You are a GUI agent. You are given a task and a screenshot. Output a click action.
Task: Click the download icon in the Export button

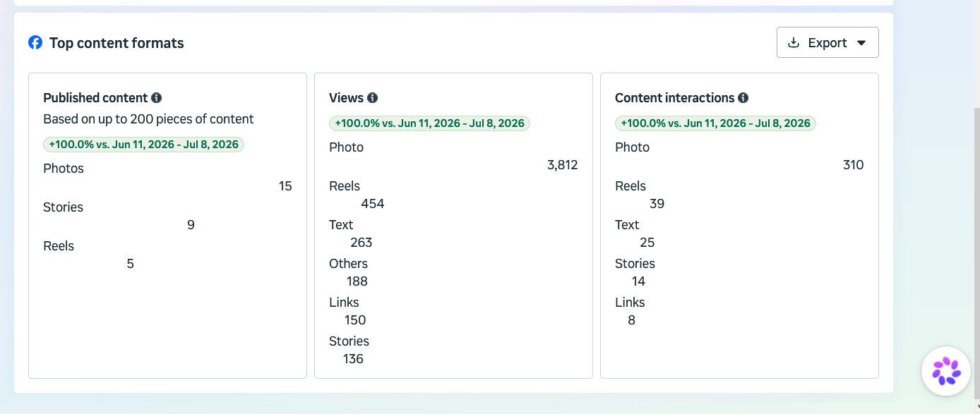794,42
